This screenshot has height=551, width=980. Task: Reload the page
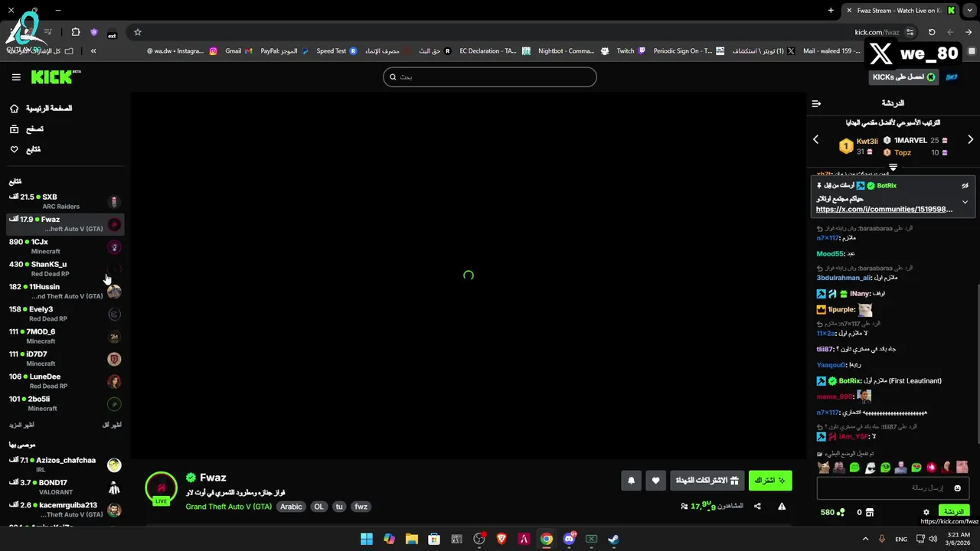[x=932, y=32]
